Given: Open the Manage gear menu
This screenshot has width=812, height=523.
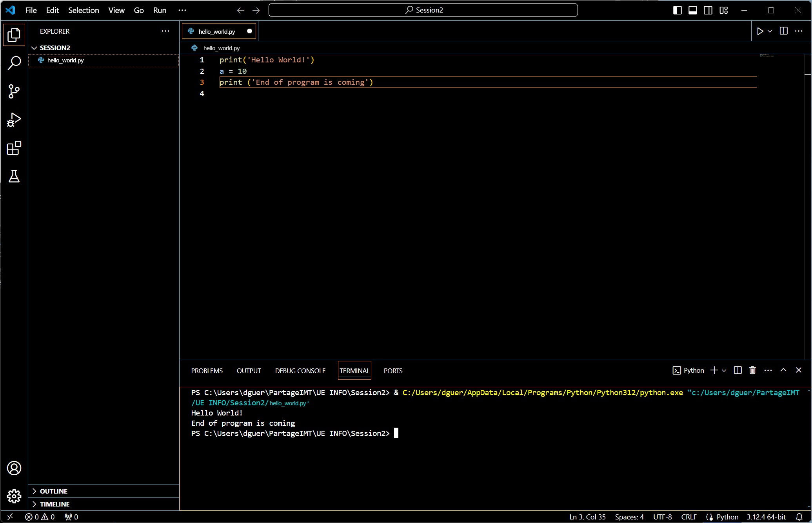Looking at the screenshot, I should coord(14,496).
